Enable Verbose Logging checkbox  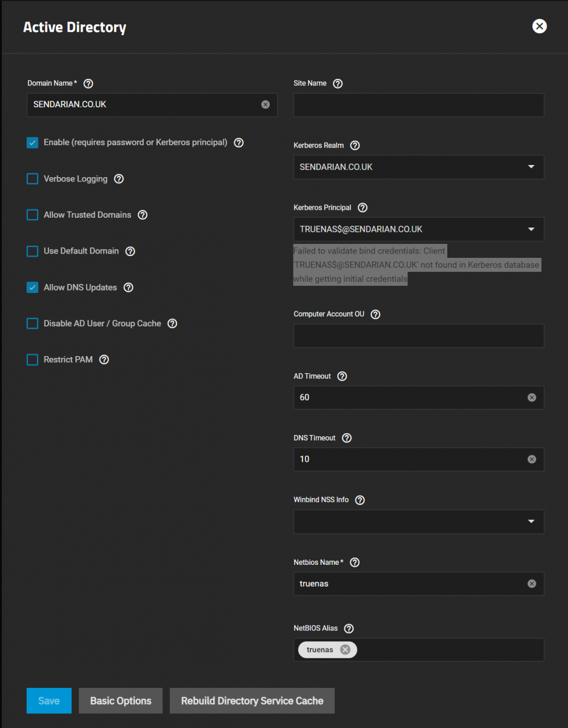click(x=33, y=179)
